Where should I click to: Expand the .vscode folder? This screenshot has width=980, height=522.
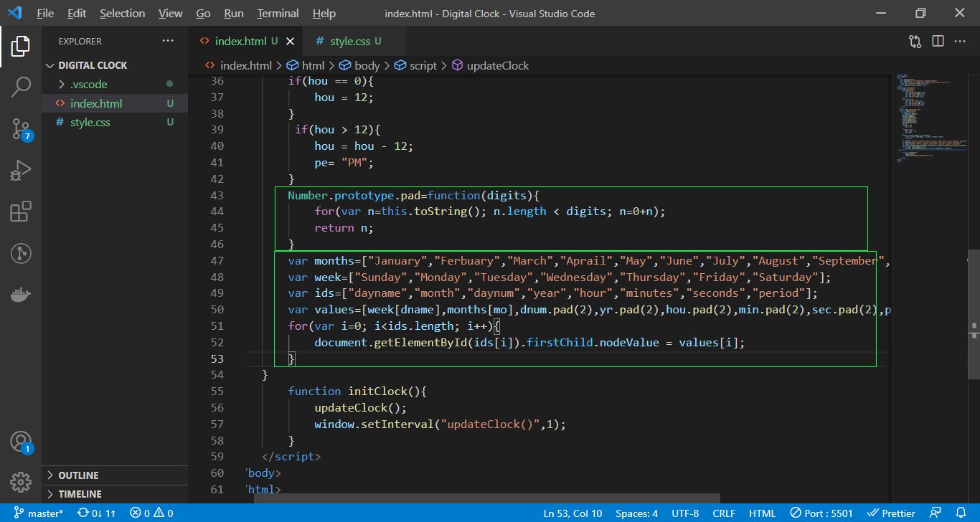click(115, 84)
